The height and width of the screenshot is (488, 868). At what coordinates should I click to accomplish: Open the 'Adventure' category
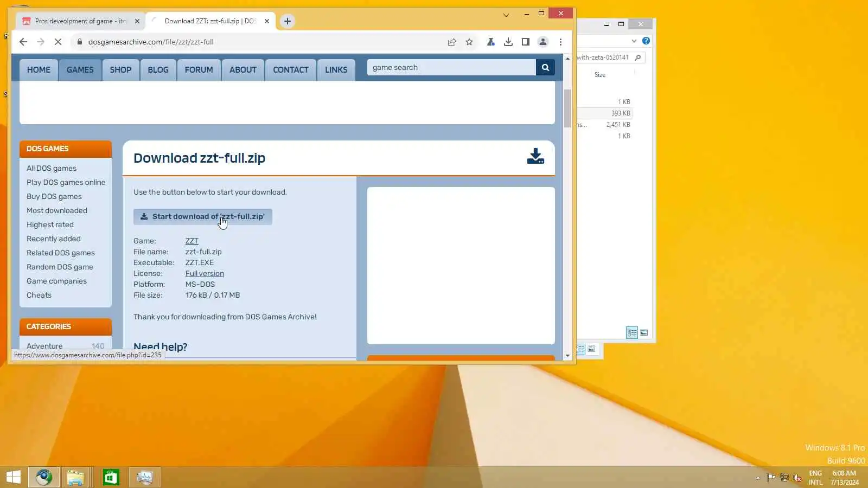click(x=44, y=346)
